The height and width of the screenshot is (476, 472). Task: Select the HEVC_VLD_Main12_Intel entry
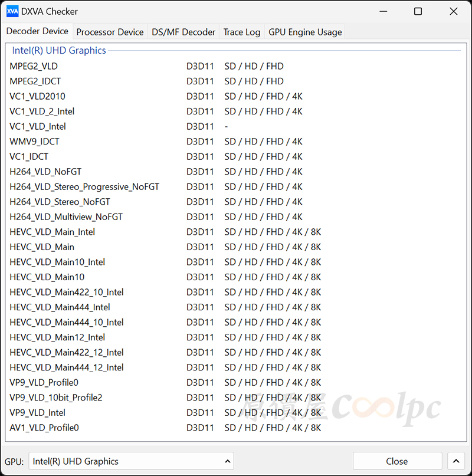coord(235,337)
